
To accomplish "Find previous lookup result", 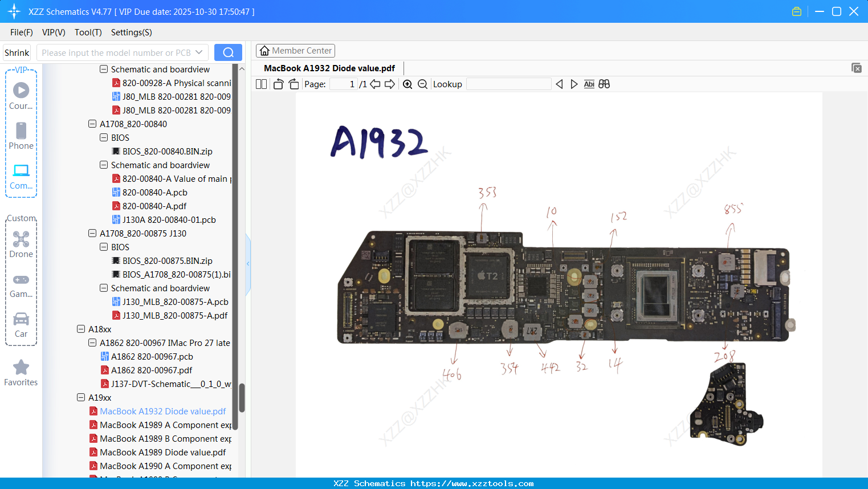I will pyautogui.click(x=559, y=84).
